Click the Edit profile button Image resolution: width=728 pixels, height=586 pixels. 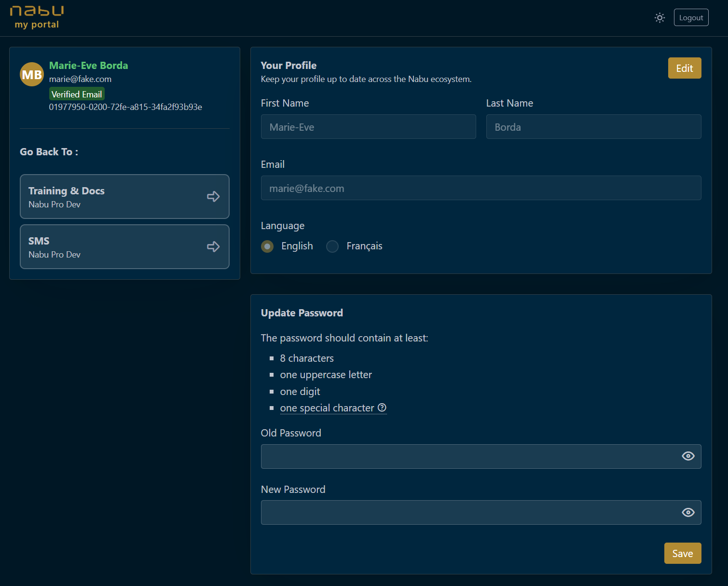coord(684,68)
